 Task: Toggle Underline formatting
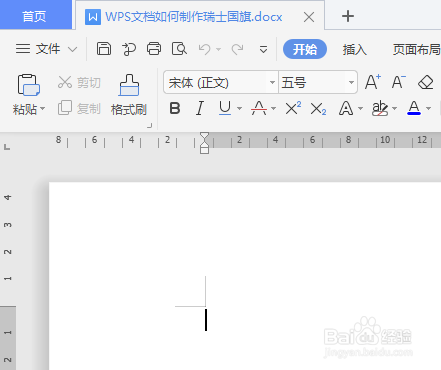coord(225,109)
